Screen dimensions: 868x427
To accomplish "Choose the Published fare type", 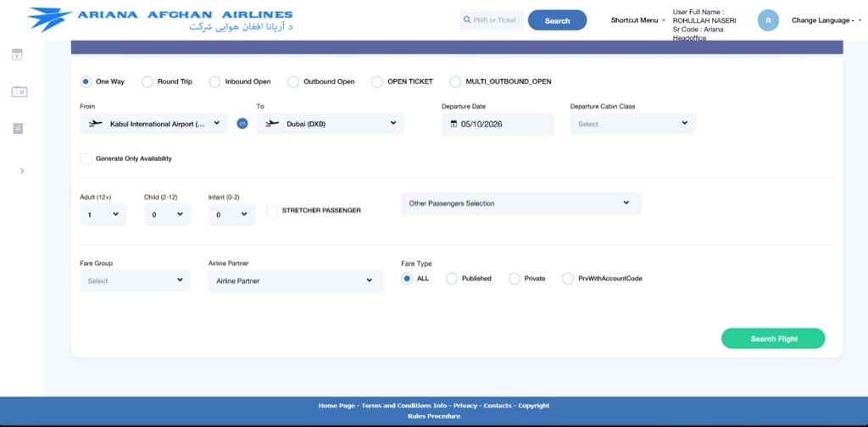I will point(452,279).
